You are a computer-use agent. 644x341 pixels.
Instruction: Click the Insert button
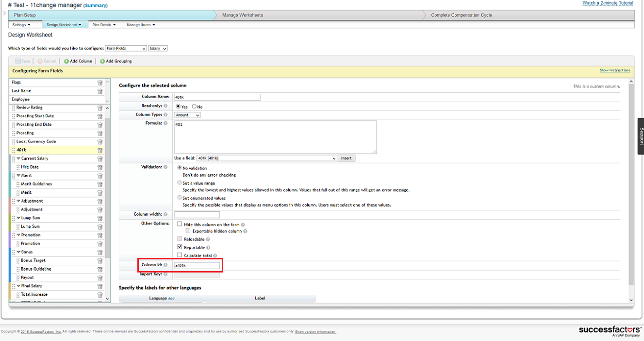coord(346,158)
